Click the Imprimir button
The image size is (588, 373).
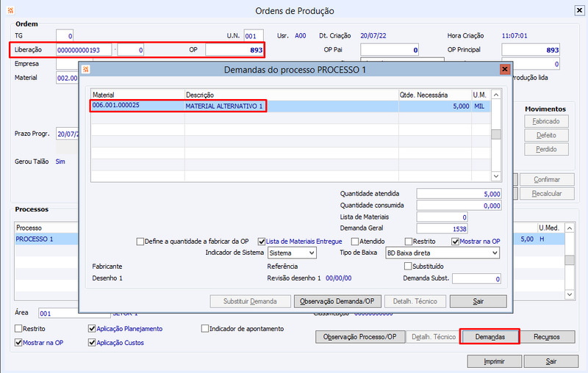(494, 361)
